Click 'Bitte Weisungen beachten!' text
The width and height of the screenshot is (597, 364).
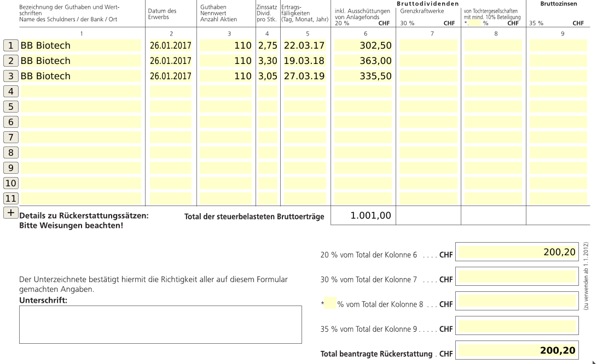[71, 226]
